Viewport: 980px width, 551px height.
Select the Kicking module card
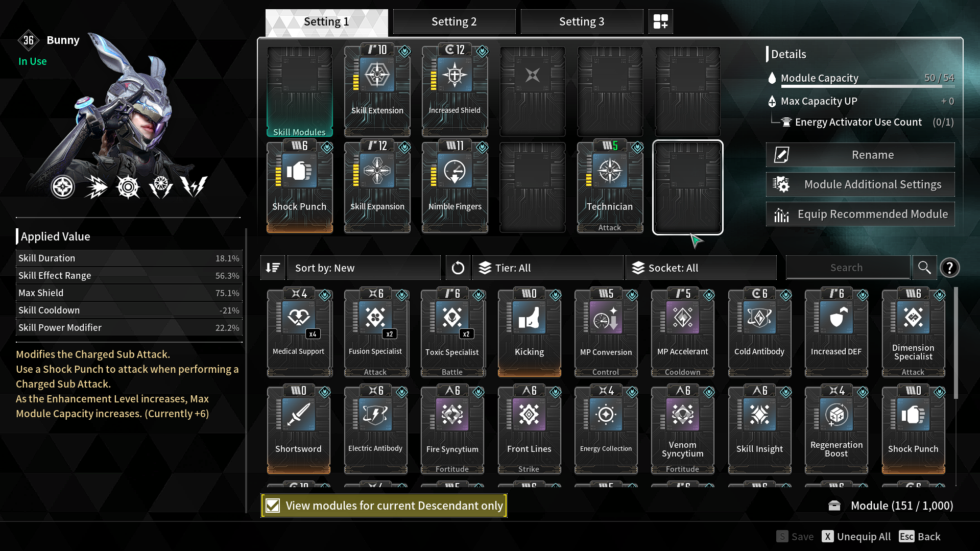pos(529,332)
